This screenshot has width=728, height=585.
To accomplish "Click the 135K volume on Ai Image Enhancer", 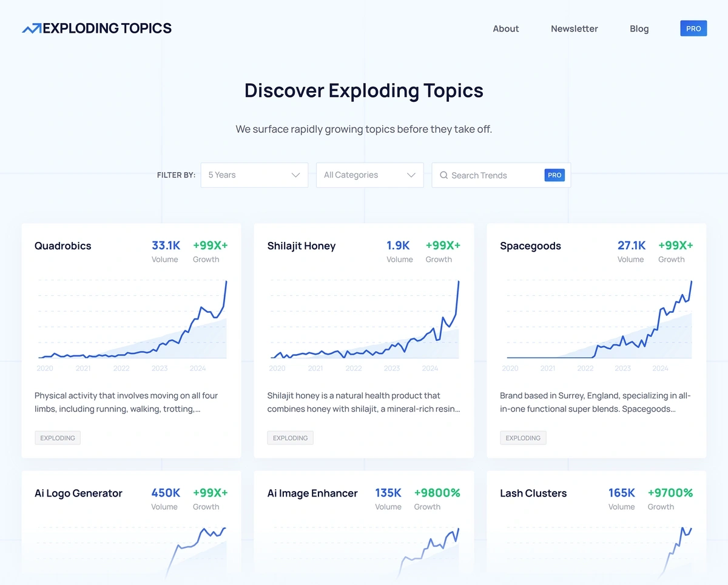I will coord(388,493).
